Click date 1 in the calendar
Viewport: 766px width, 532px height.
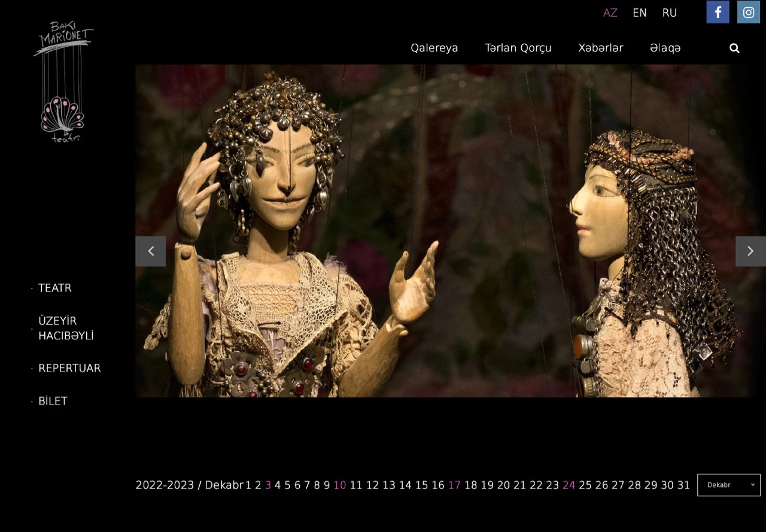(248, 485)
